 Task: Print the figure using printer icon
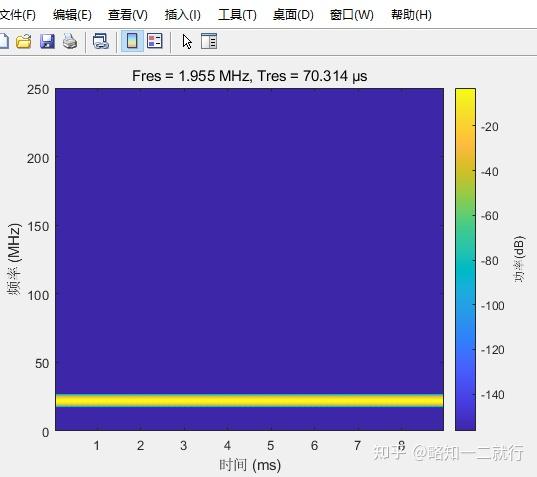[x=70, y=41]
